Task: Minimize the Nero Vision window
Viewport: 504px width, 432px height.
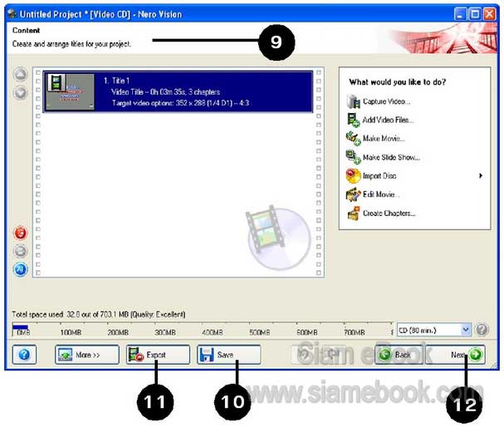Action: coord(461,14)
